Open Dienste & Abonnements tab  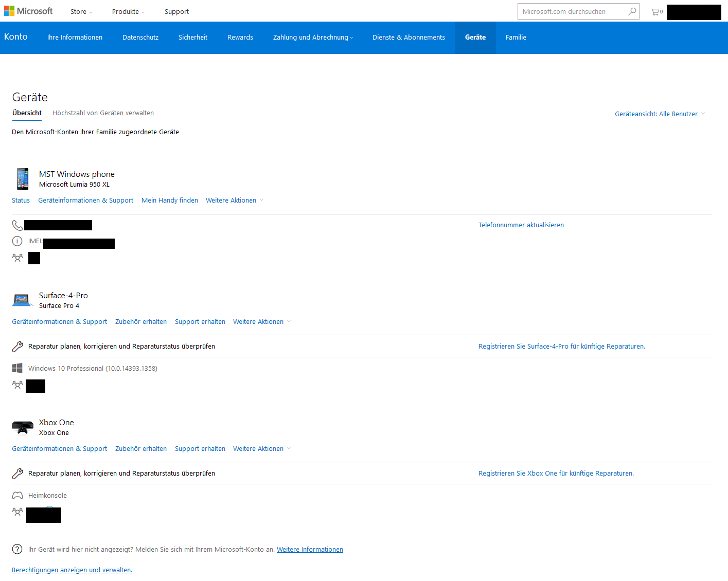click(x=409, y=38)
